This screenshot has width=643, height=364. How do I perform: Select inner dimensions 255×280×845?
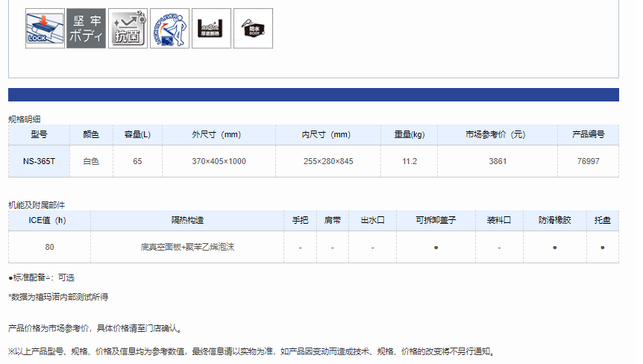[328, 162]
